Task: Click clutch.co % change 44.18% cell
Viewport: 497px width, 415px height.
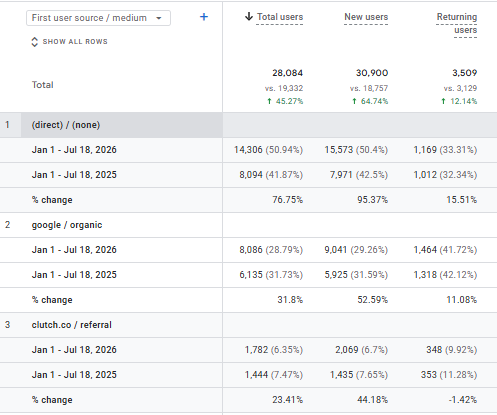Action: point(372,400)
